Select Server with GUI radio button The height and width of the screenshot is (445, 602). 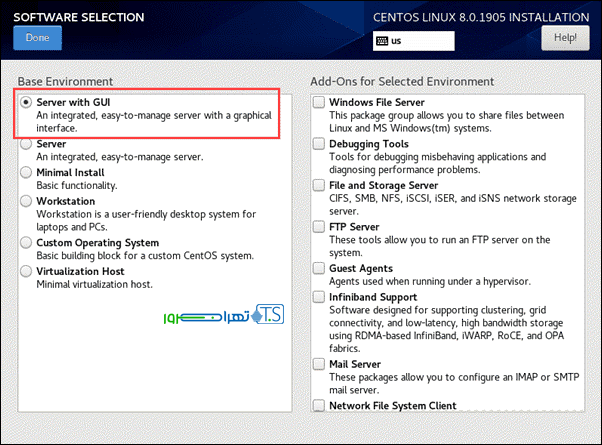pyautogui.click(x=26, y=102)
